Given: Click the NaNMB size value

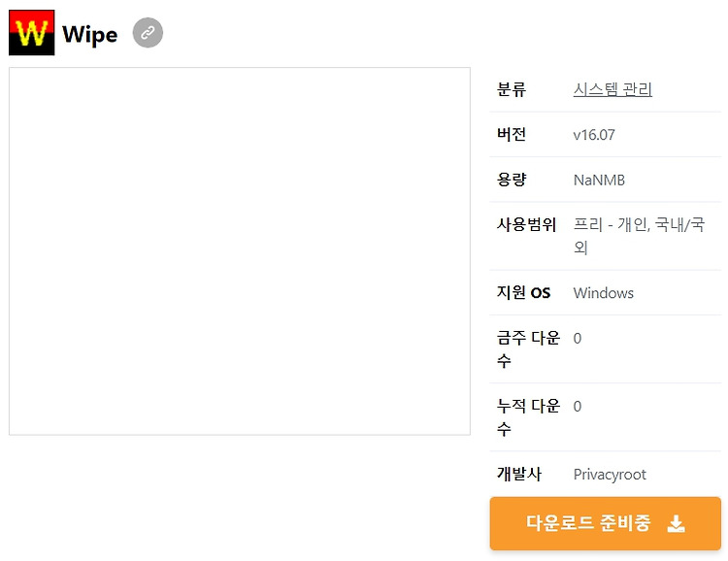Looking at the screenshot, I should point(599,180).
